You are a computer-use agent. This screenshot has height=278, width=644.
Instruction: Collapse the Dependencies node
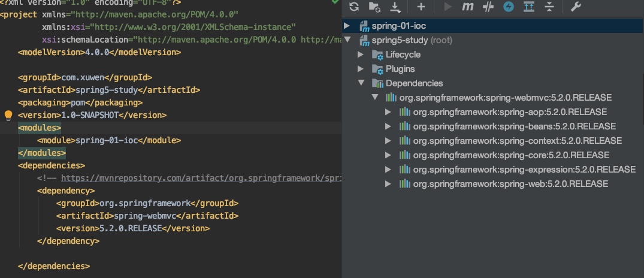(x=361, y=83)
